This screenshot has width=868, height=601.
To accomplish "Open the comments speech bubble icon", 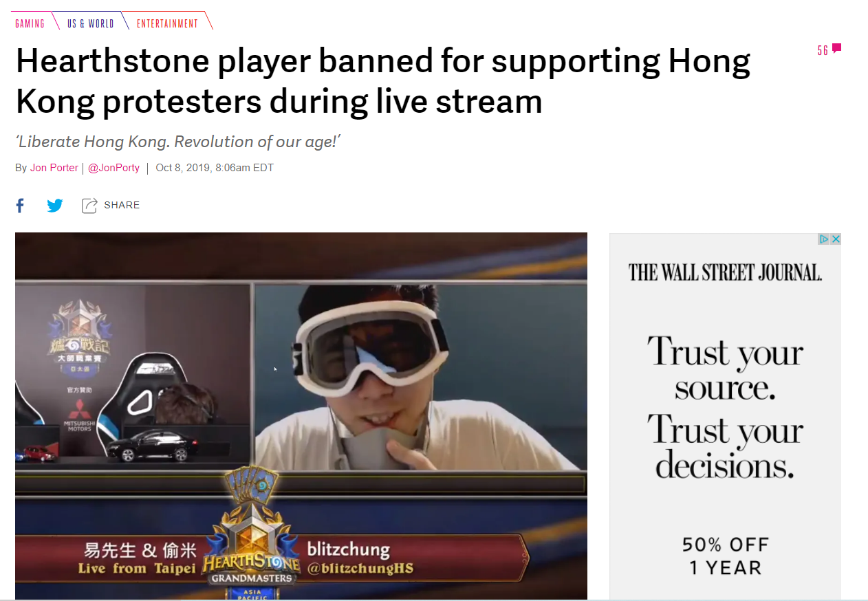I will pyautogui.click(x=836, y=48).
